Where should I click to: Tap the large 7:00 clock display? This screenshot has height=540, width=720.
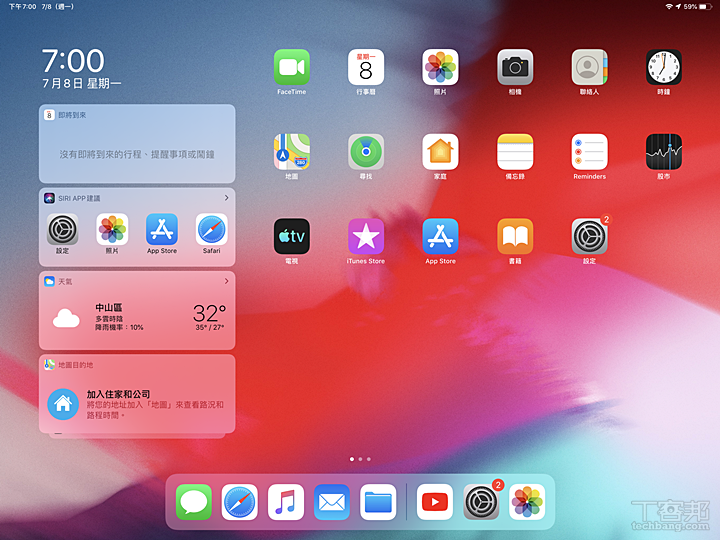(x=73, y=61)
